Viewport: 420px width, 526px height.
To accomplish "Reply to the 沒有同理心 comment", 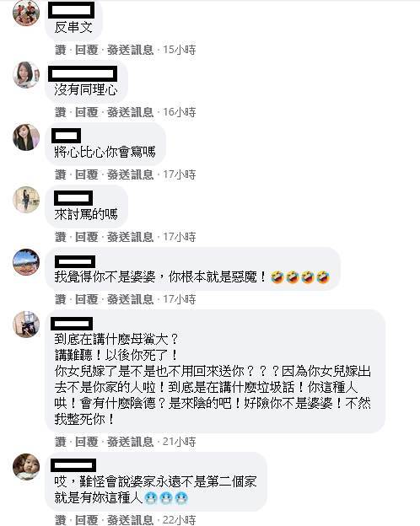I will 86,112.
